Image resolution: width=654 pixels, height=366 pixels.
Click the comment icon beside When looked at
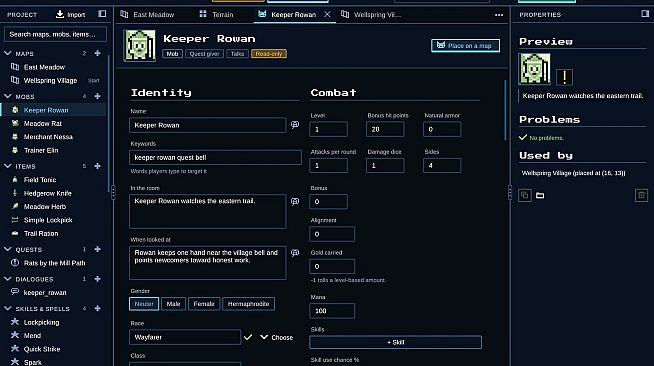(x=295, y=253)
